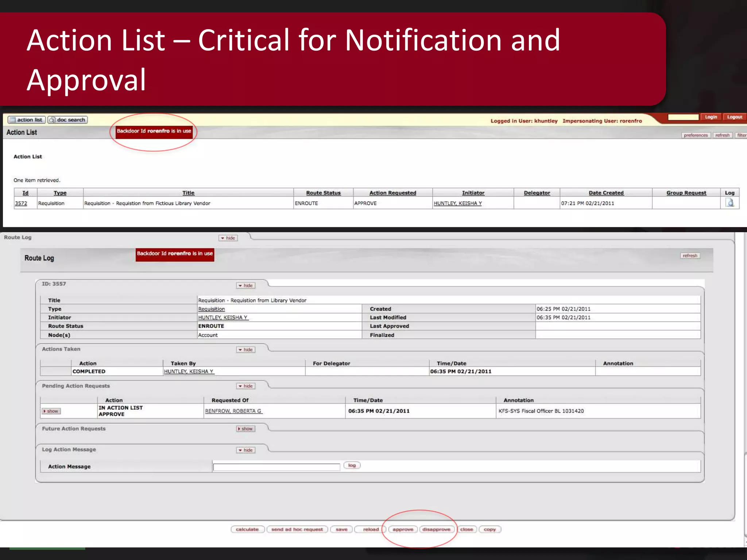Sort the list by Route Status column
This screenshot has width=747, height=560.
point(323,193)
